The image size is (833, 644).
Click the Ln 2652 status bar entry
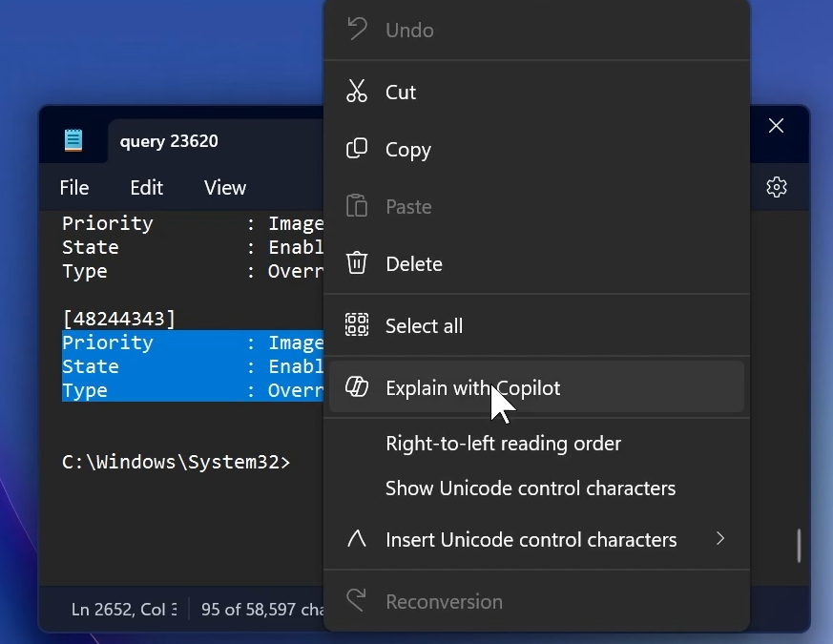124,609
